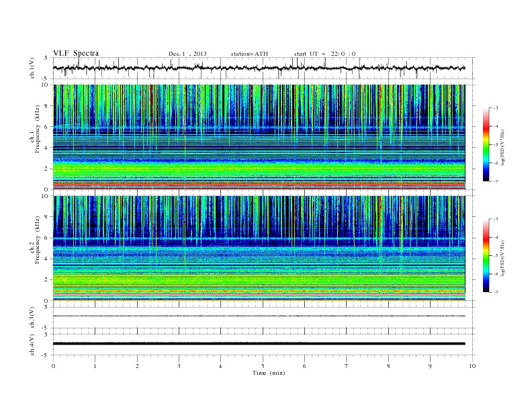Click the log(PSD) label beside lower colorbar
The height and width of the screenshot is (411, 532).
point(502,257)
